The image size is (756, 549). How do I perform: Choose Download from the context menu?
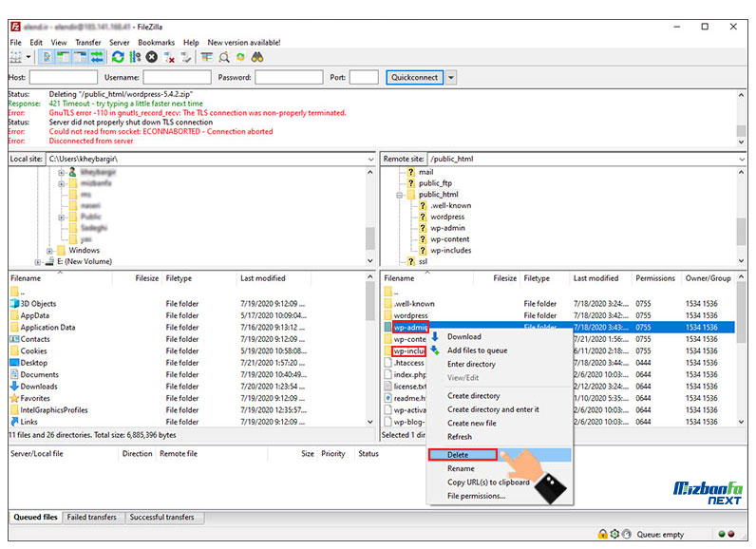click(x=500, y=336)
